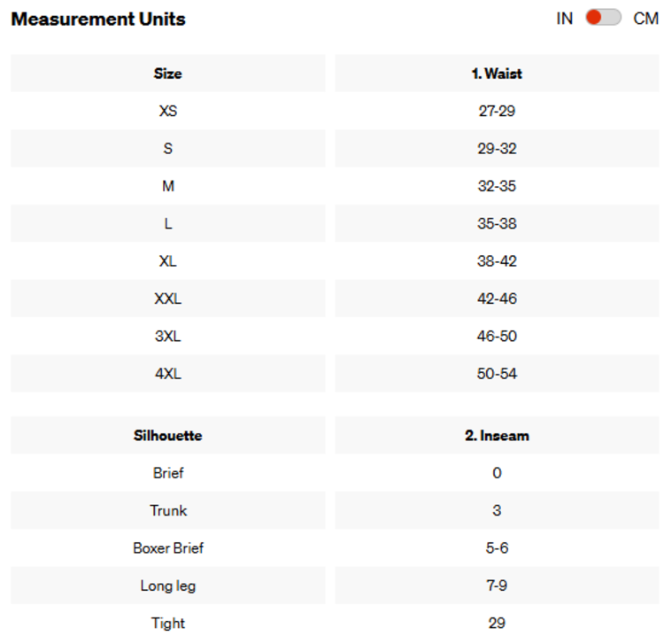Click the 2. Inseam column header
The width and height of the screenshot is (664, 644).
tap(496, 436)
